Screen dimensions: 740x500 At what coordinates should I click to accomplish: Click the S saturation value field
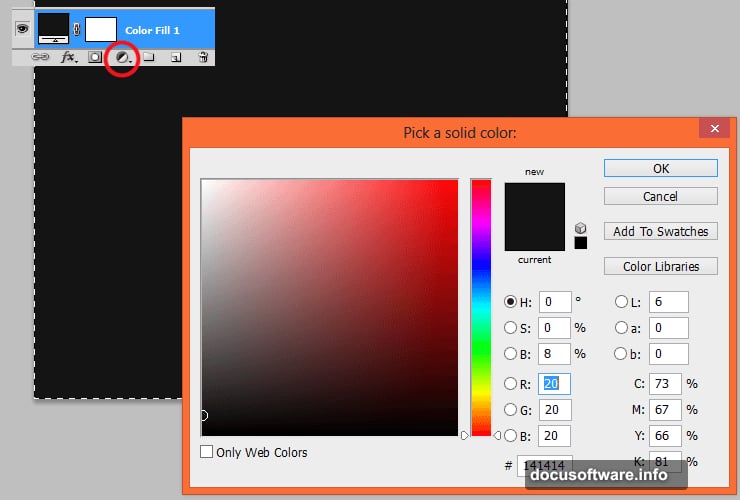[555, 328]
